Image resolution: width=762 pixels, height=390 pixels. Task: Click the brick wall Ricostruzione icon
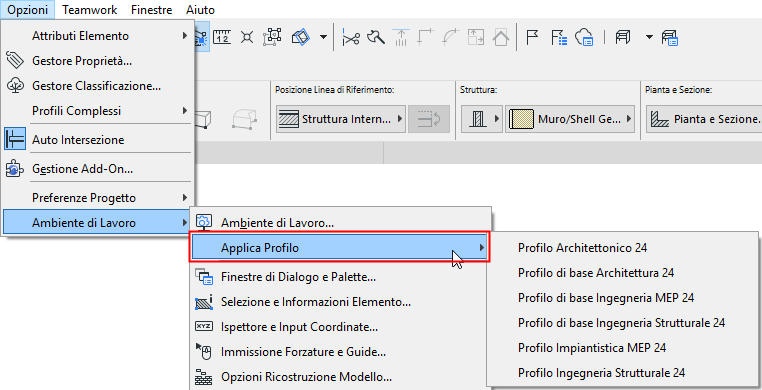pos(204,377)
